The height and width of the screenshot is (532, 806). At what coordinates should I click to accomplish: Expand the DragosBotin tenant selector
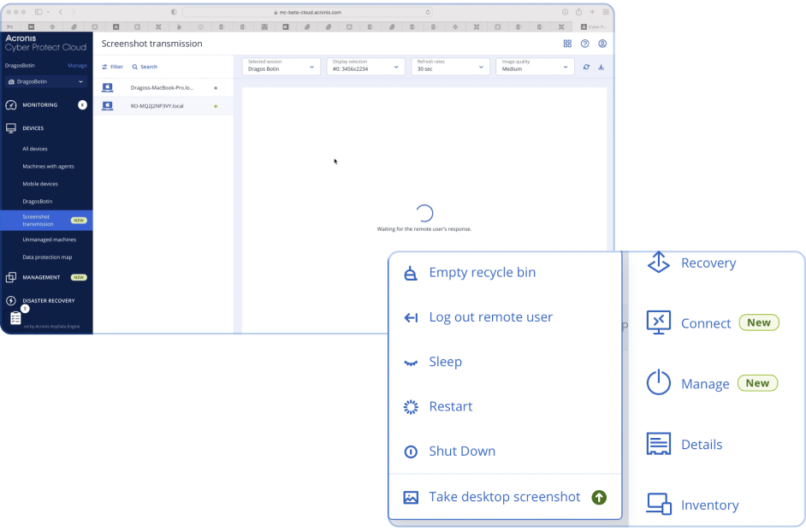pyautogui.click(x=45, y=82)
